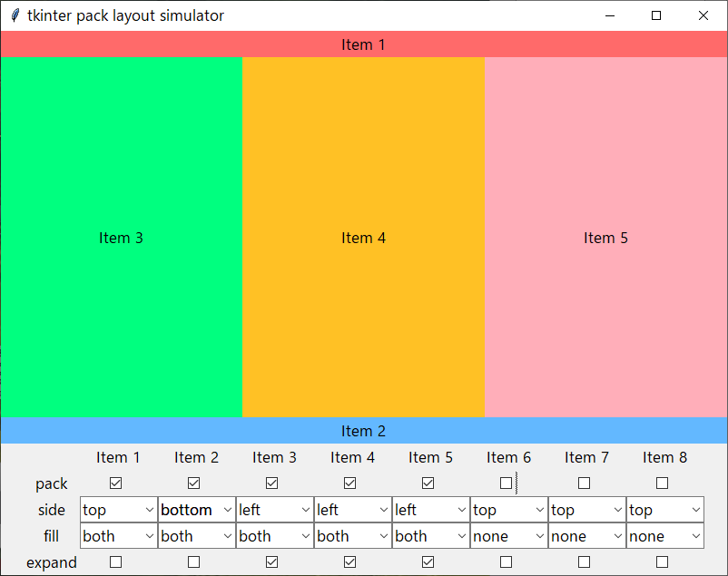This screenshot has width=728, height=576.
Task: Click the red Item 1 panel
Action: pyautogui.click(x=364, y=44)
